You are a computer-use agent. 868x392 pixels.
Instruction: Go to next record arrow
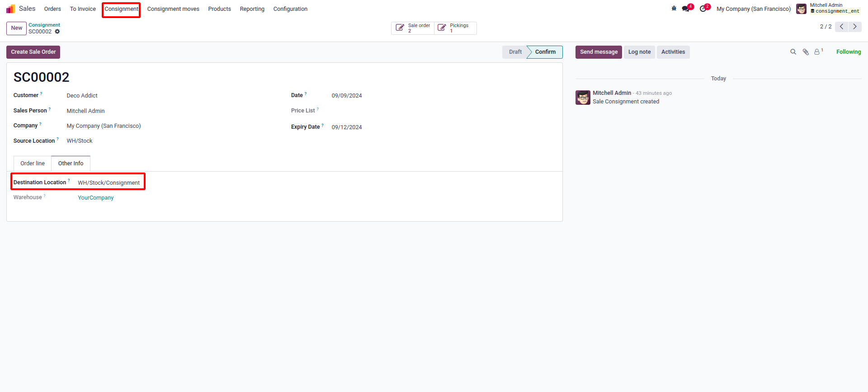click(855, 27)
